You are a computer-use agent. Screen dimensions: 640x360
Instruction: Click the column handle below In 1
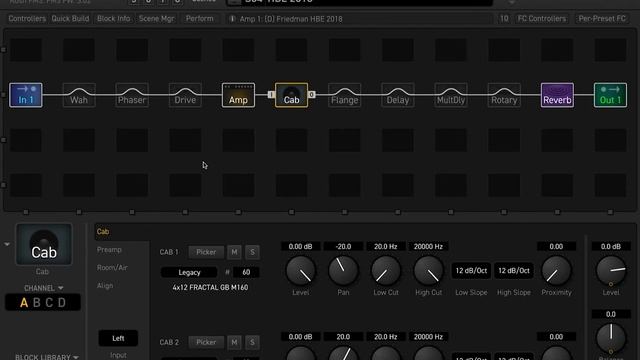[x=26, y=212]
